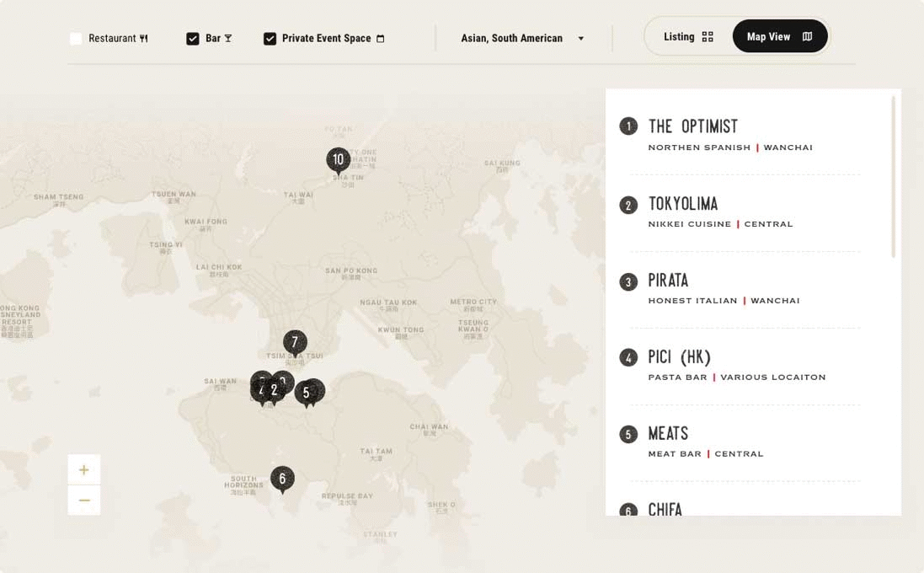The width and height of the screenshot is (924, 573).
Task: Click the fork and knife Restaurant icon
Action: pos(144,39)
